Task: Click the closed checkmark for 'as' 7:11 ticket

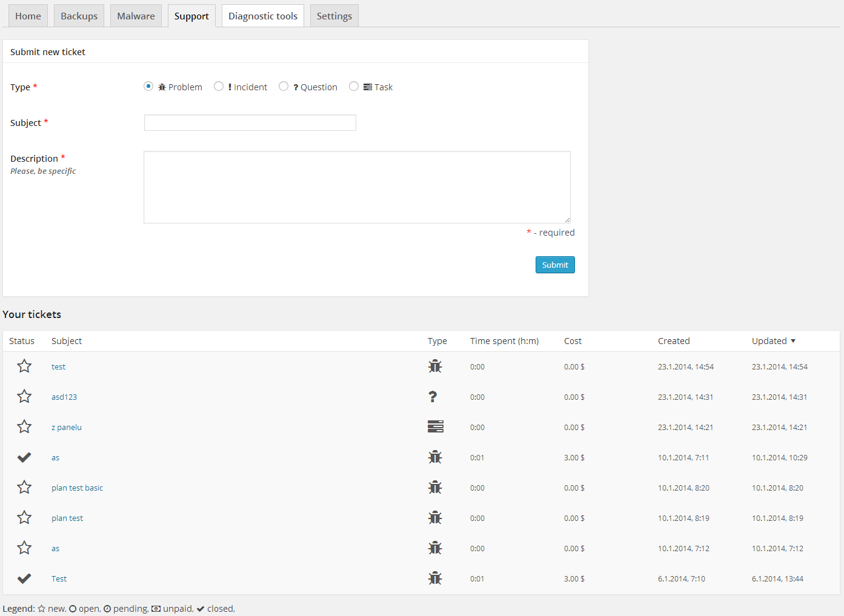Action: click(x=24, y=457)
